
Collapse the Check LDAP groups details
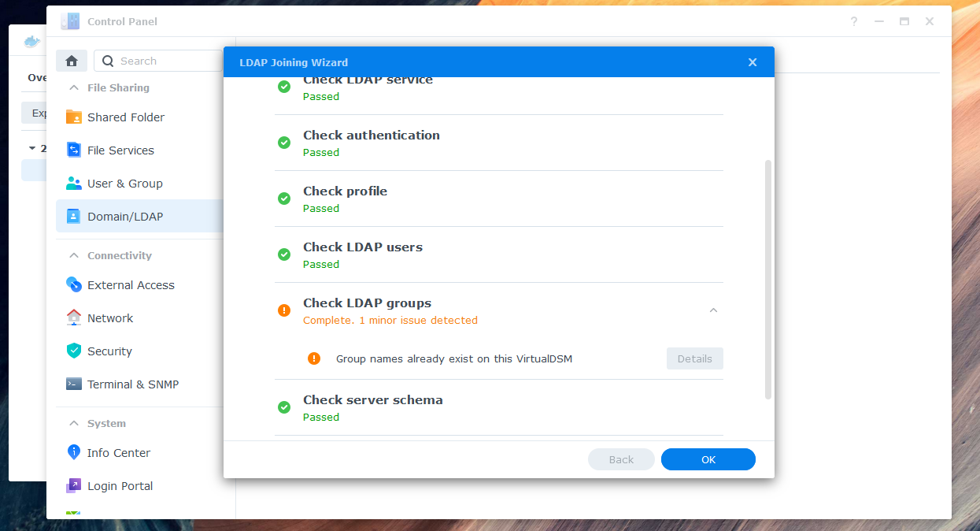[x=713, y=310]
